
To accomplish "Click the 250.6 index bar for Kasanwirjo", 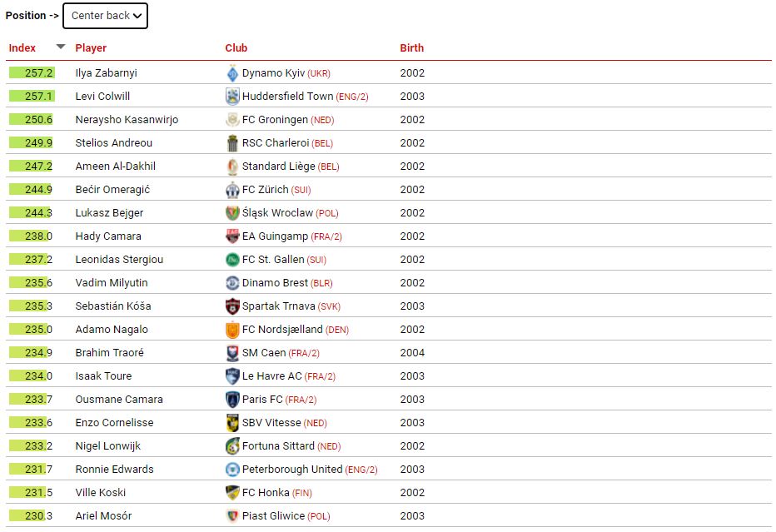I will (31, 120).
